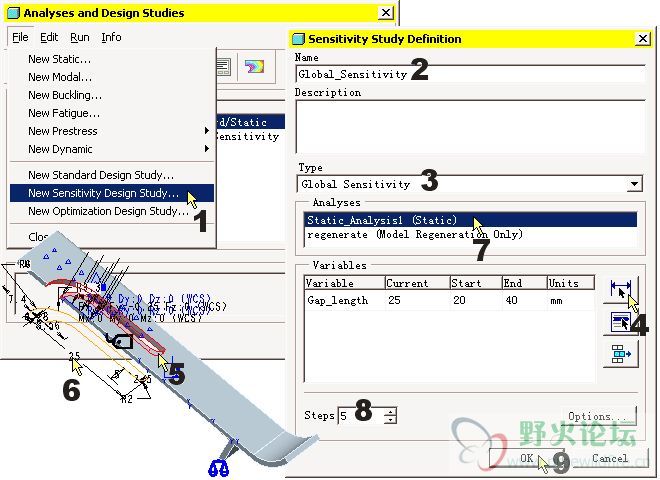The width and height of the screenshot is (660, 480).
Task: Click the Description text area
Action: click(471, 126)
